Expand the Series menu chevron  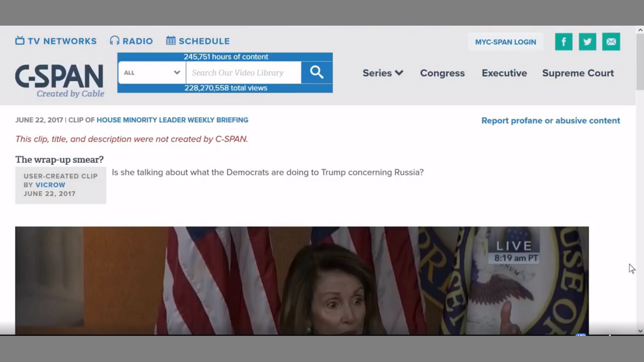399,73
